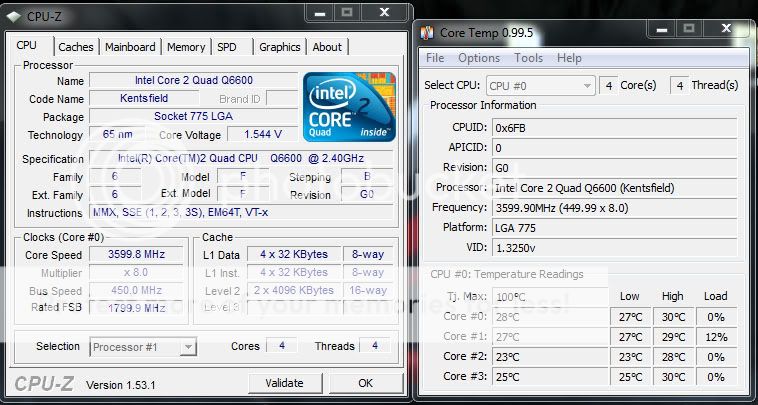Select the Memory tab
758x405 pixels.
click(x=186, y=47)
